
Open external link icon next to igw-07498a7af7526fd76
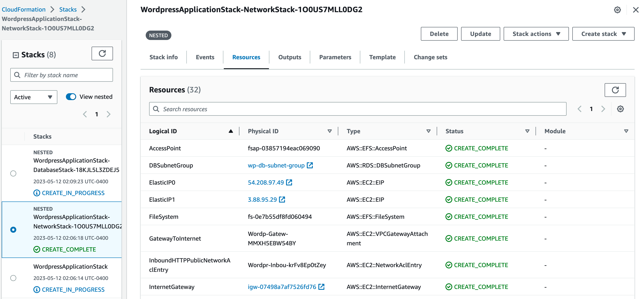pyautogui.click(x=321, y=287)
